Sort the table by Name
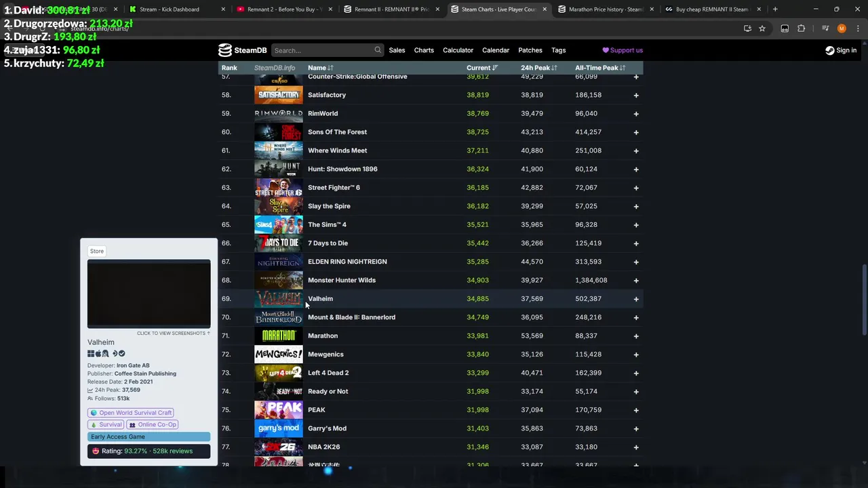Viewport: 868px width, 488px height. pyautogui.click(x=320, y=68)
